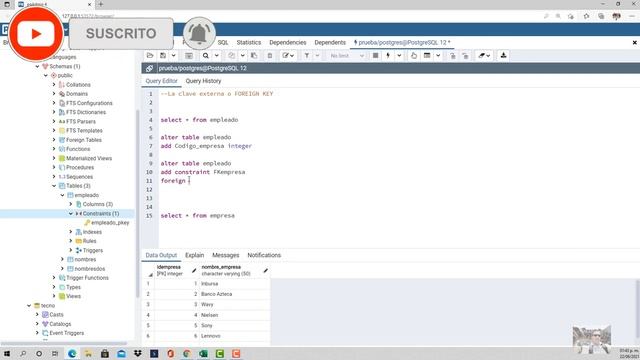The image size is (640, 360).
Task: Click browser tree vertical scrollbar
Action: 138,204
